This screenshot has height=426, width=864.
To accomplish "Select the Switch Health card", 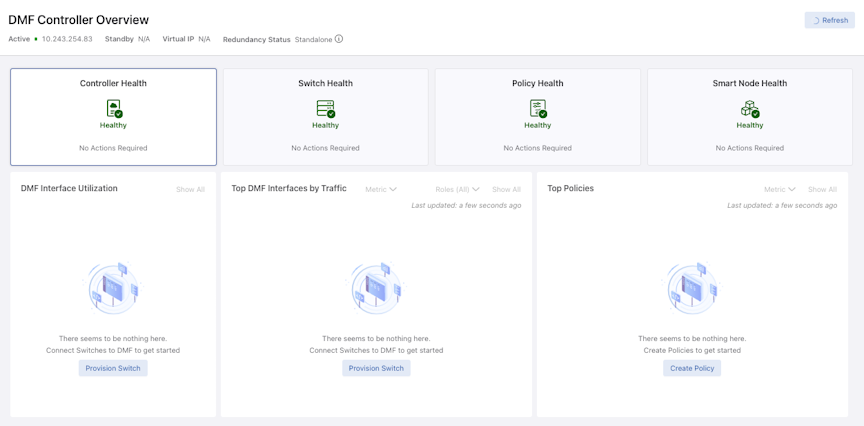I will 326,117.
